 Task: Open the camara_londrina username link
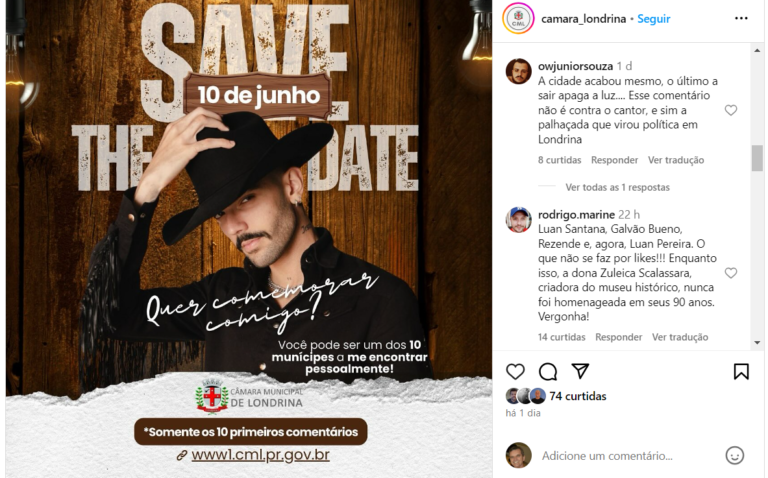pos(583,19)
